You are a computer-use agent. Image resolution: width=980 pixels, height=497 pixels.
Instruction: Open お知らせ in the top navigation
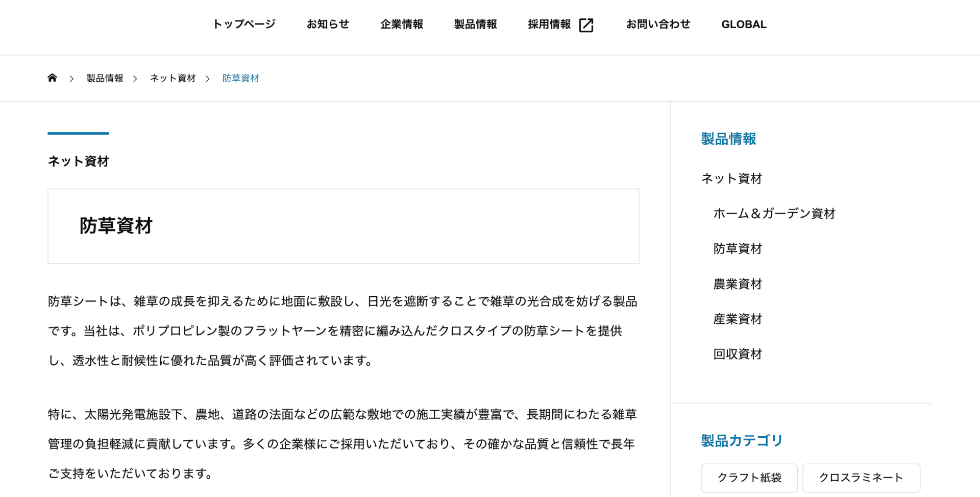[328, 24]
